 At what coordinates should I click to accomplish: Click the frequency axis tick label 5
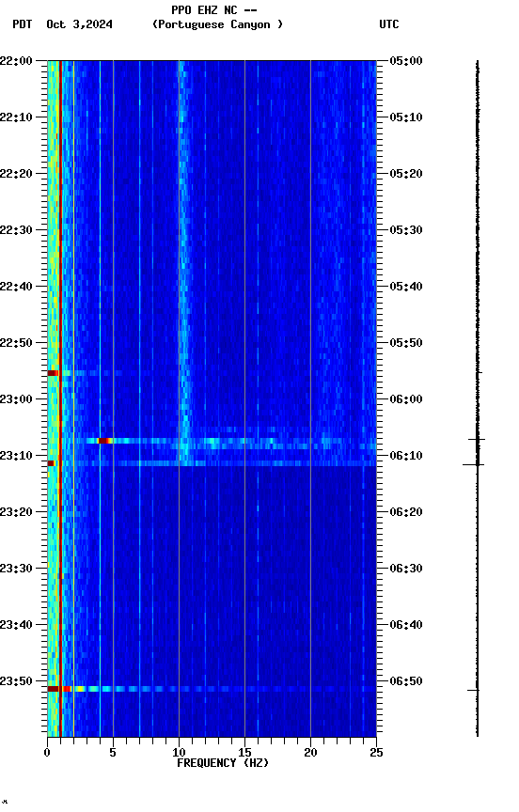(x=113, y=753)
